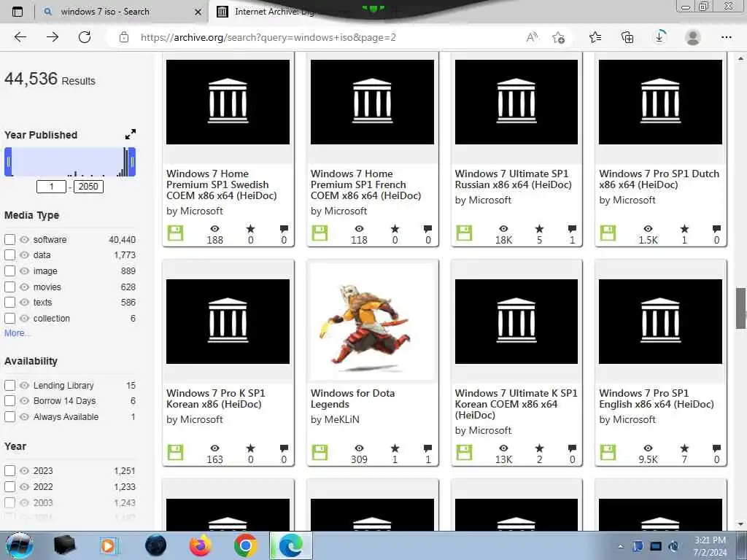This screenshot has width=747, height=560.
Task: Expand the Year Published histogram
Action: click(131, 134)
